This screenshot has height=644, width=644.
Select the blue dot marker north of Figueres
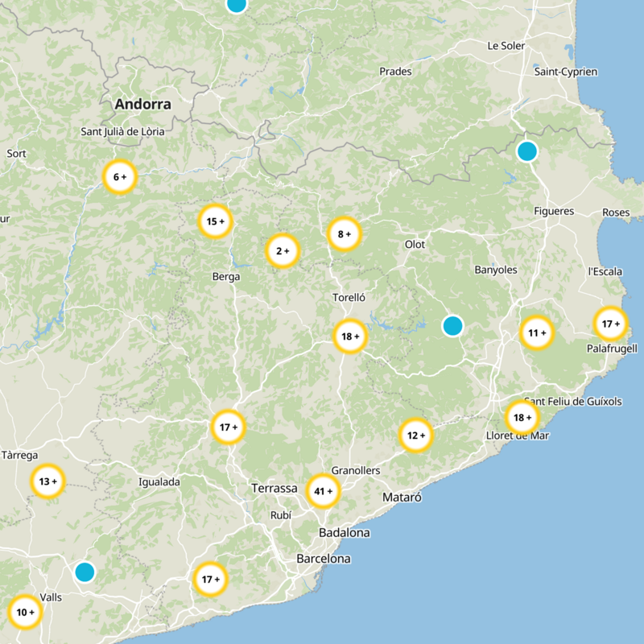coord(527,151)
